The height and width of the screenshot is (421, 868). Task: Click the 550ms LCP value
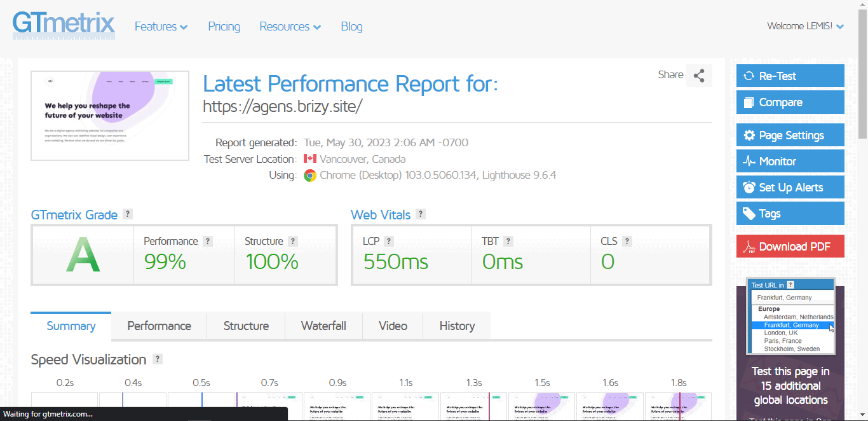click(x=395, y=261)
